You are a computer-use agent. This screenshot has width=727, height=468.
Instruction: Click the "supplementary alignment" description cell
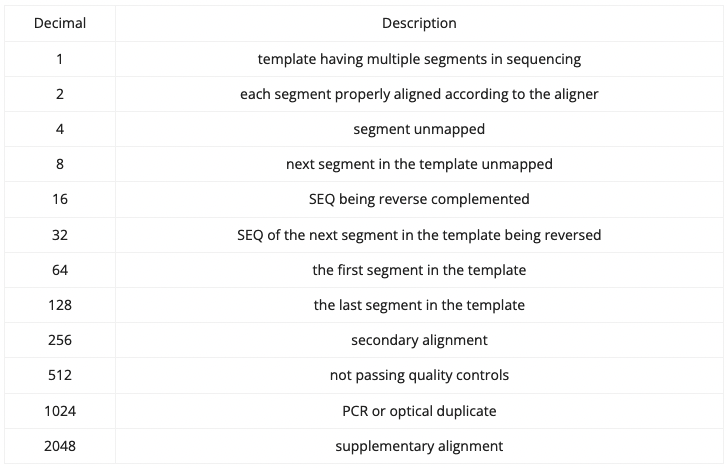419,446
